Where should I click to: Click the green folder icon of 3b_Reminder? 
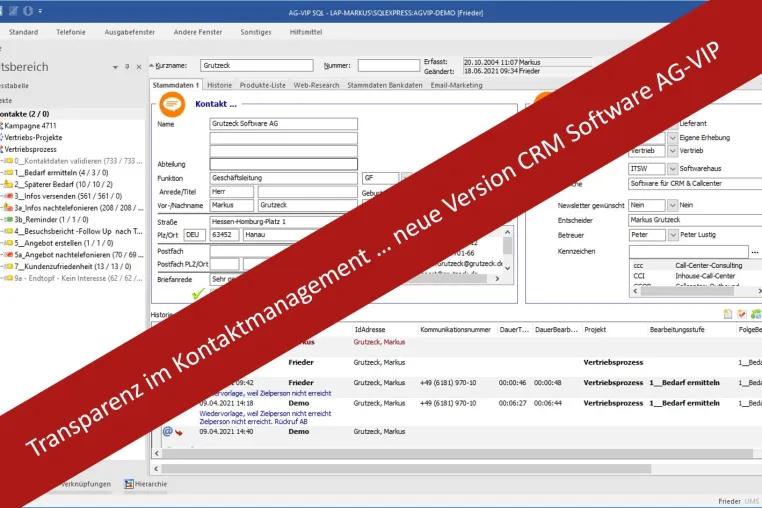point(8,219)
